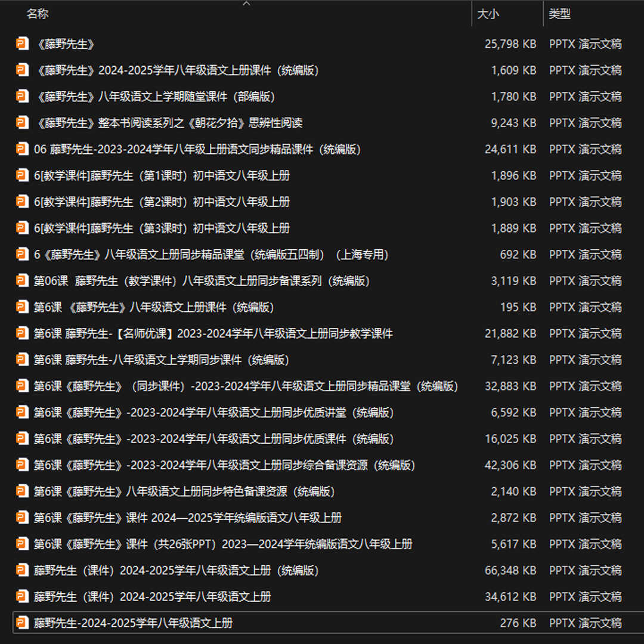Click icon of 整本书阅读系列之《朝花夕拾》思辨性阅读 file
644x644 pixels.
[x=22, y=122]
